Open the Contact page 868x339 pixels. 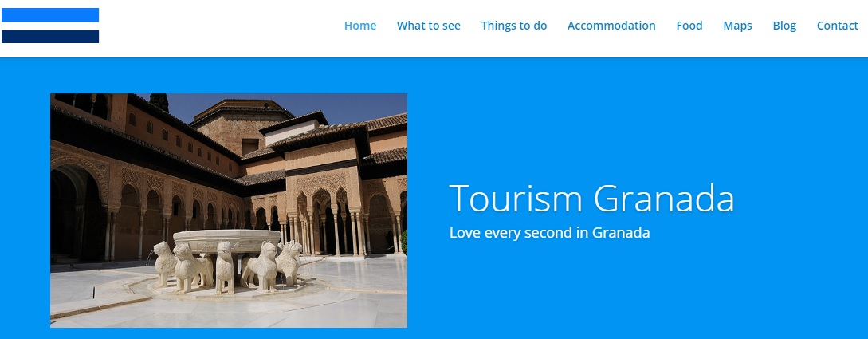[x=838, y=26]
